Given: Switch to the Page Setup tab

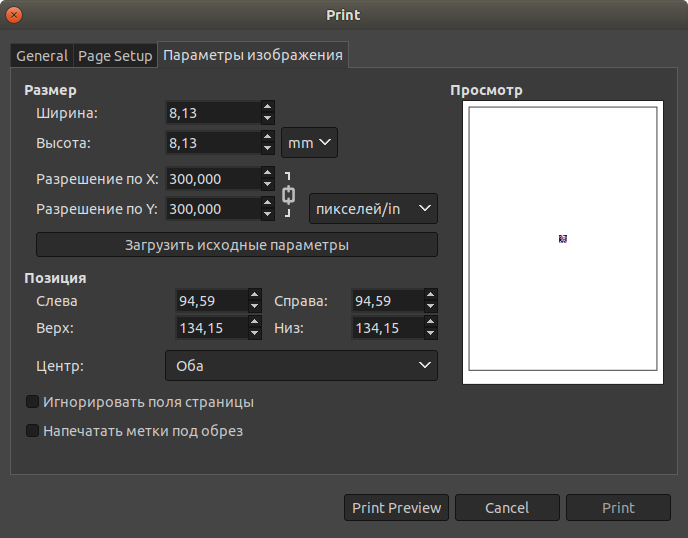Looking at the screenshot, I should point(115,56).
